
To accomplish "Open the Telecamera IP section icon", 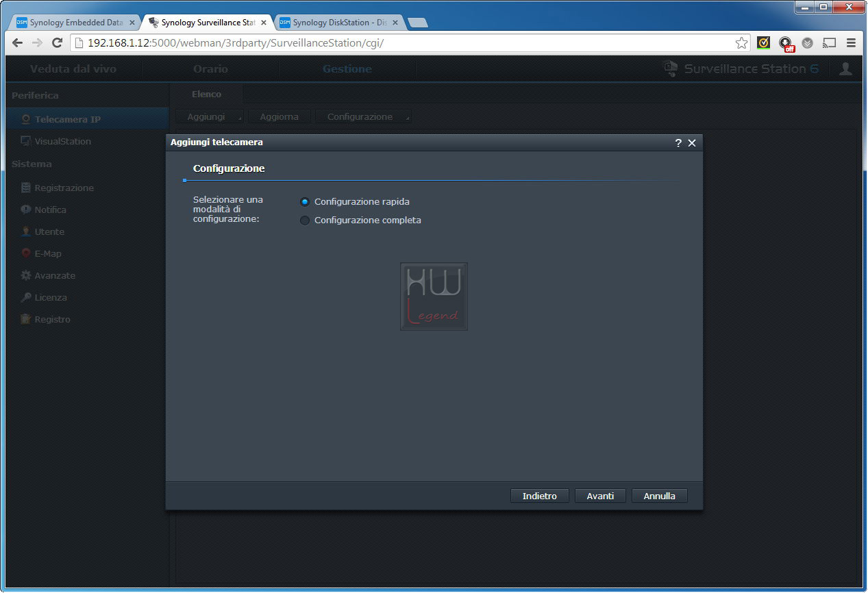I will click(25, 119).
